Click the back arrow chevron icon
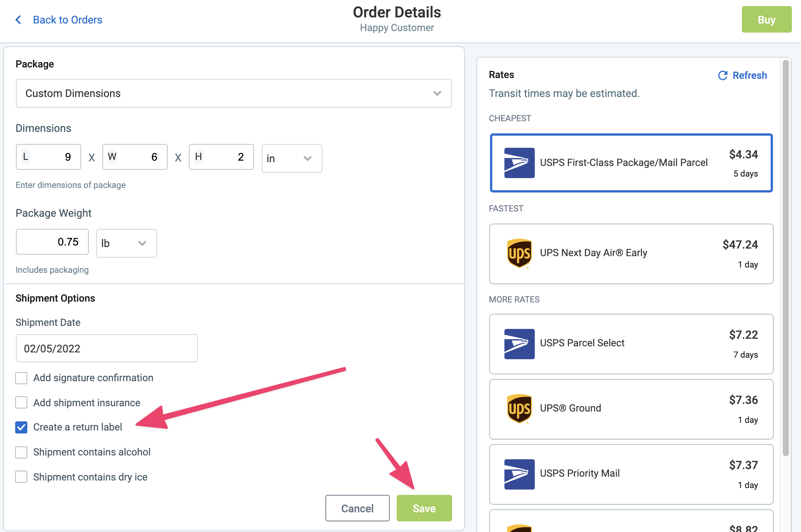The image size is (801, 532). click(x=18, y=20)
